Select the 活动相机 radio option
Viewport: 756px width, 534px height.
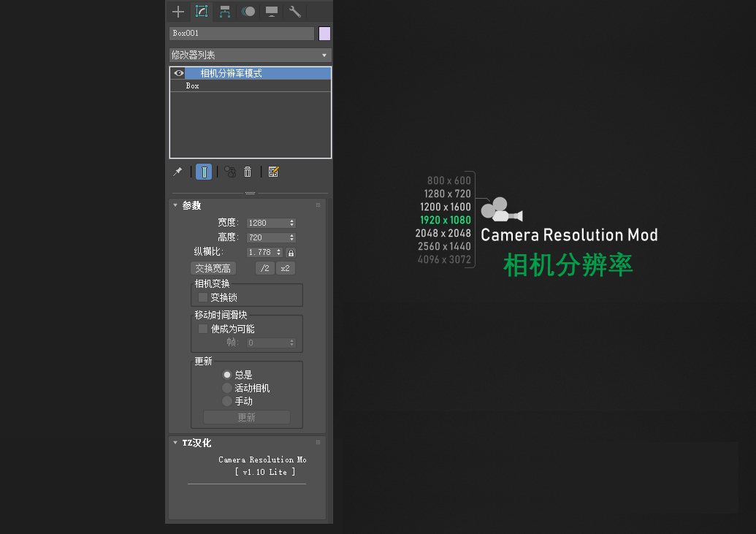coord(227,388)
